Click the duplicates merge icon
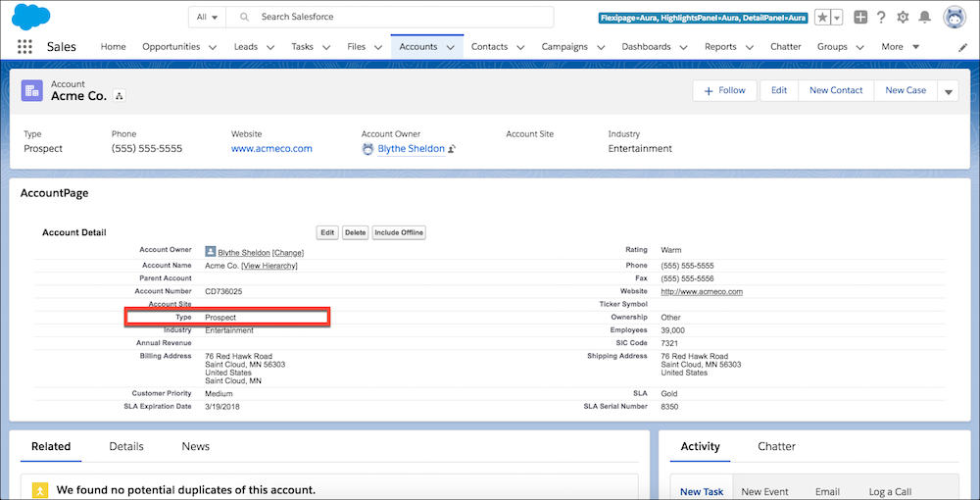 tap(40, 490)
